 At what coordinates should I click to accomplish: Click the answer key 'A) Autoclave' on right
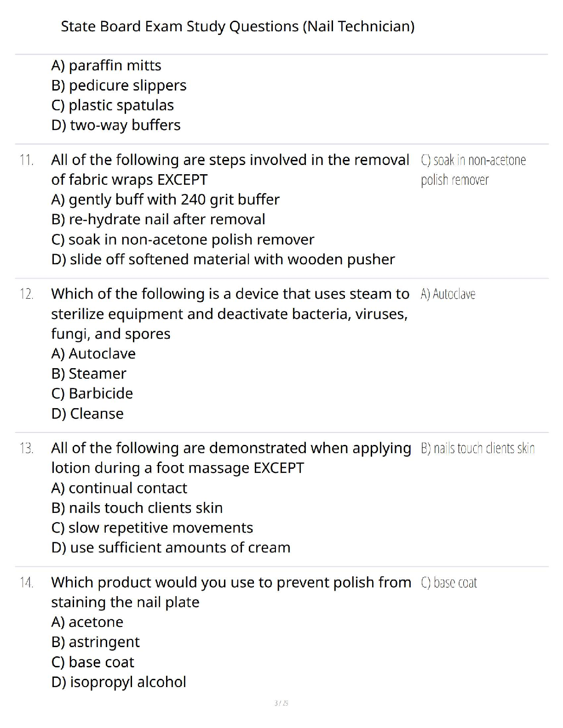[x=448, y=294]
